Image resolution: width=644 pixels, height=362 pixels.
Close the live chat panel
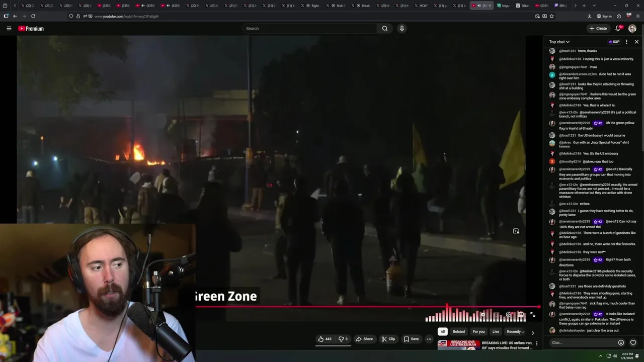pyautogui.click(x=636, y=42)
